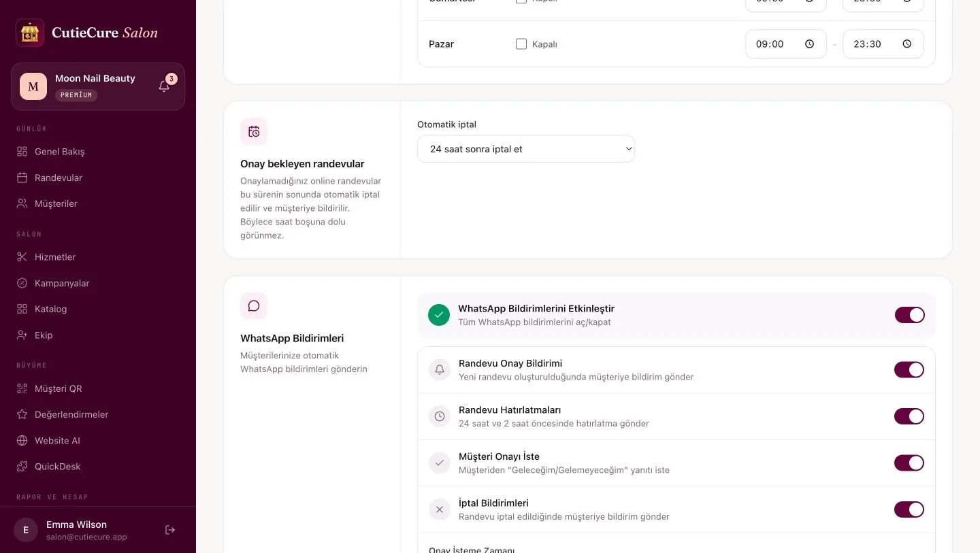The image size is (980, 553).
Task: Open the notifications bell with badge 3
Action: click(x=164, y=86)
